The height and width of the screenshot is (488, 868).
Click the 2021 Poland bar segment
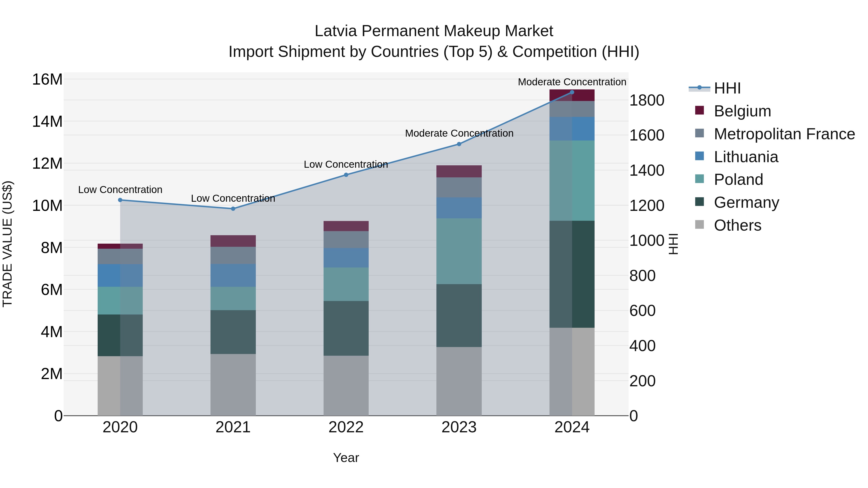(233, 299)
